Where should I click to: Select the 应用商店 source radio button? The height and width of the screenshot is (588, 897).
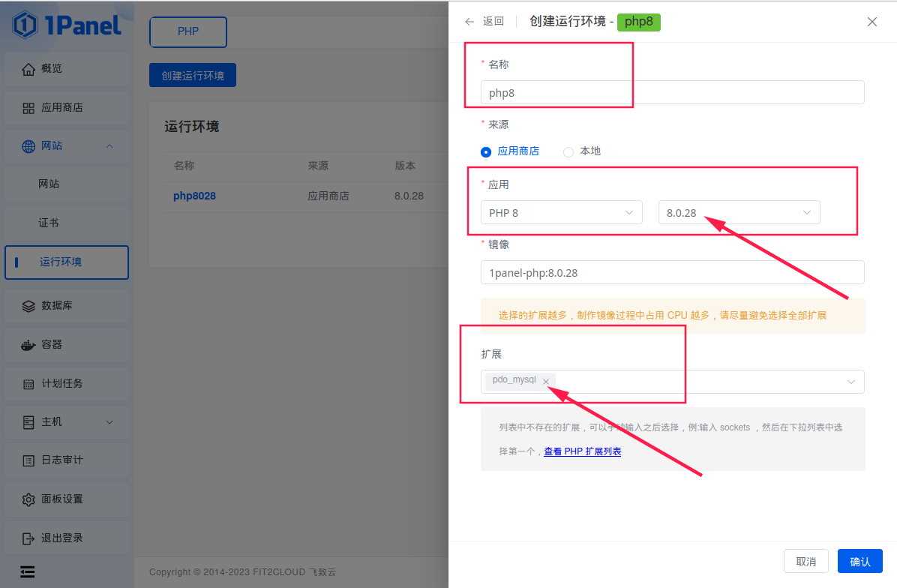pos(486,151)
